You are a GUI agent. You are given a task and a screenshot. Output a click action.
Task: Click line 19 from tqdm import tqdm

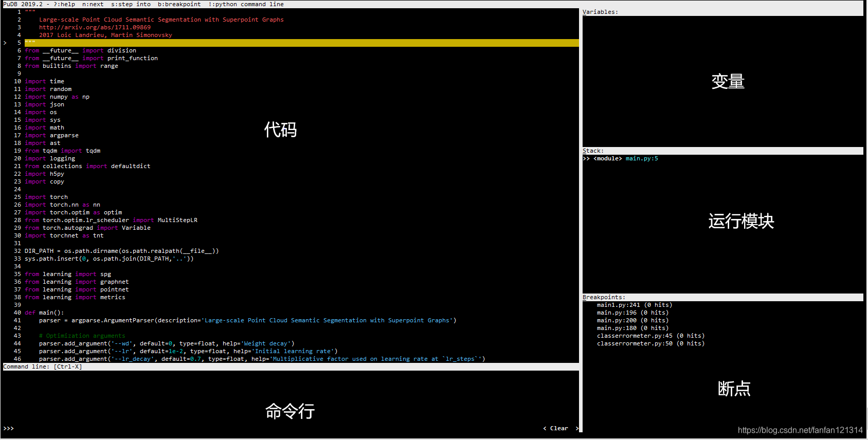click(62, 151)
